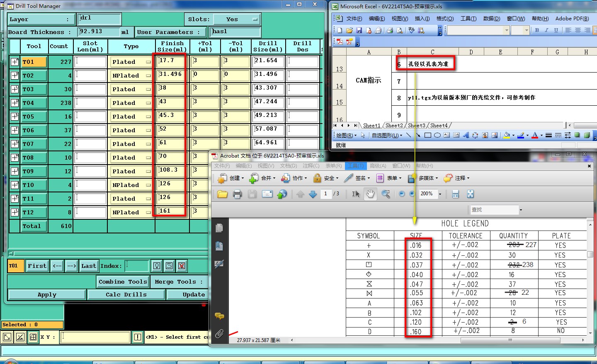Go to next page in Acrobat

313,194
